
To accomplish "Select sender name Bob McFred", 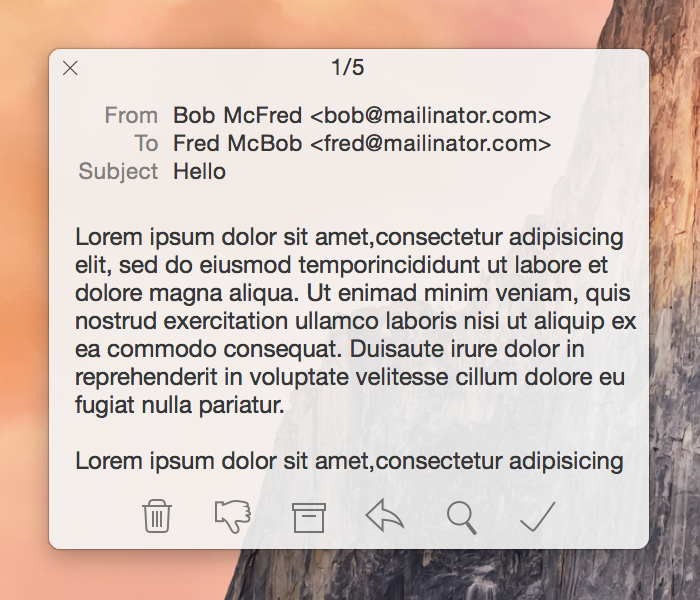I will click(x=238, y=115).
